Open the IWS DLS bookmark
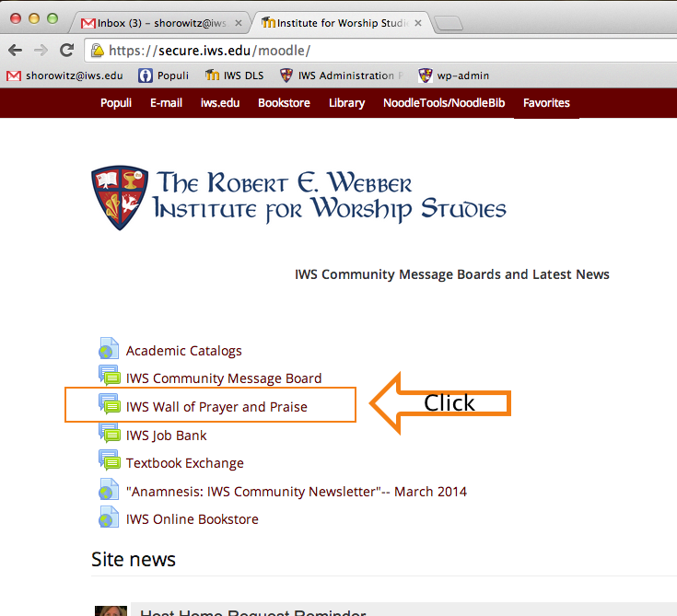This screenshot has width=677, height=616. tap(235, 76)
